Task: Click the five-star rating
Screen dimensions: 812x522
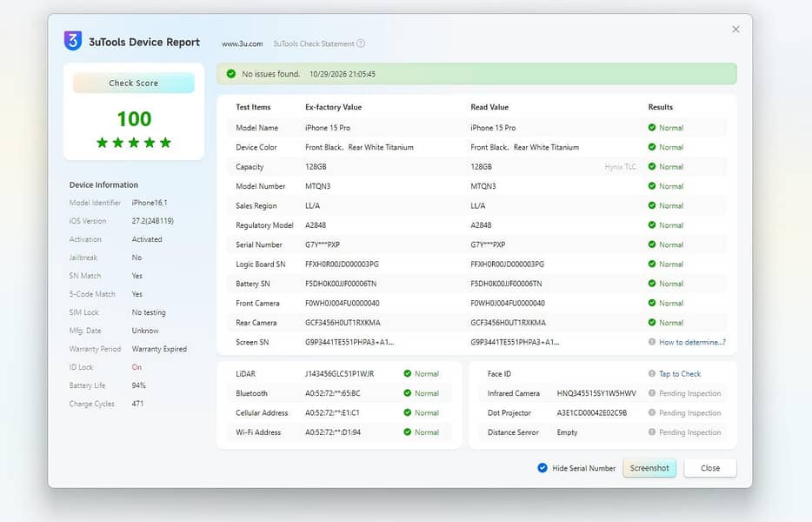Action: (134, 143)
